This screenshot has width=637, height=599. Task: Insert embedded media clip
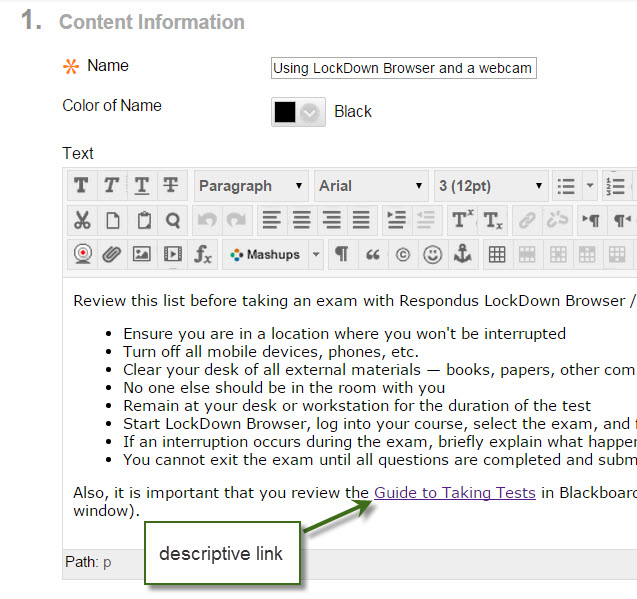[172, 255]
